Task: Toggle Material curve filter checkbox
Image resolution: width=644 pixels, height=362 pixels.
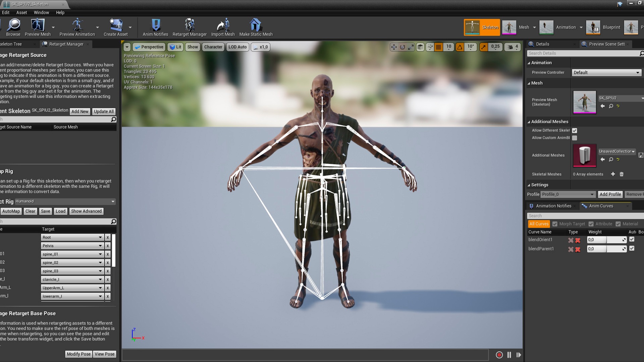Action: 618,224
